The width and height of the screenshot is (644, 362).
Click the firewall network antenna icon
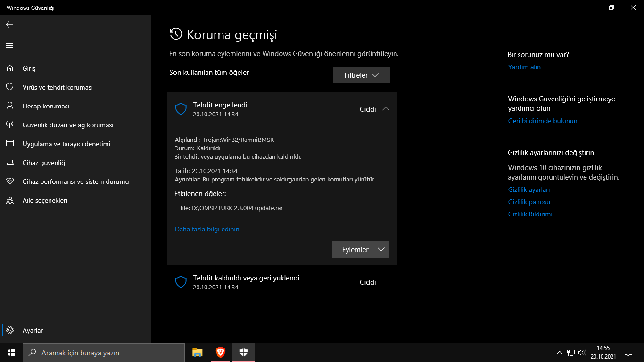[9, 125]
